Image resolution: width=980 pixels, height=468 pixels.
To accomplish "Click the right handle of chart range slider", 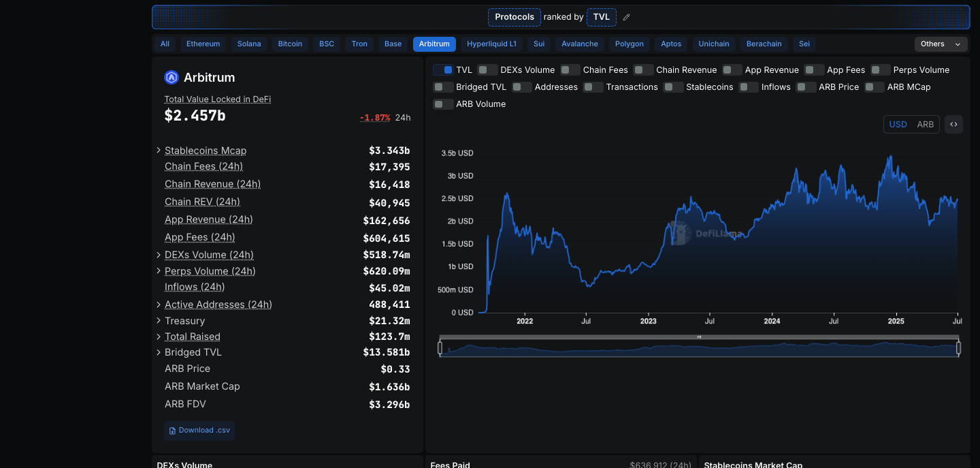I will pyautogui.click(x=958, y=348).
